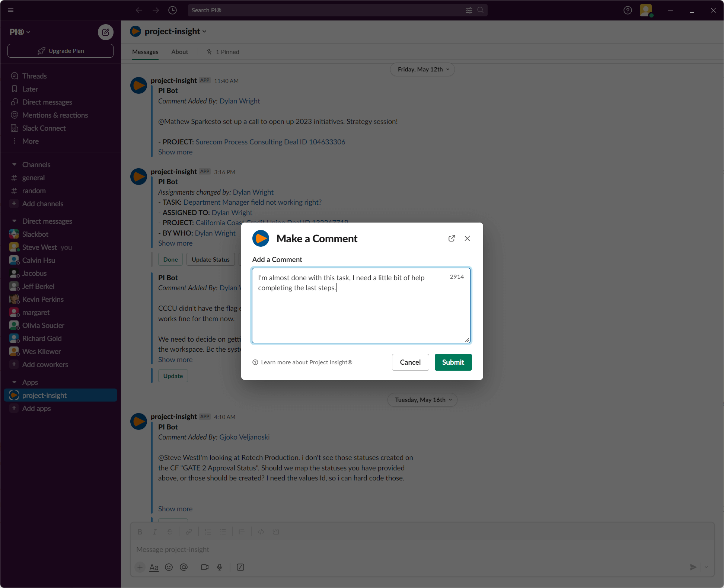Image resolution: width=724 pixels, height=588 pixels.
Task: Collapse the Direct messages section
Action: [x=15, y=221]
